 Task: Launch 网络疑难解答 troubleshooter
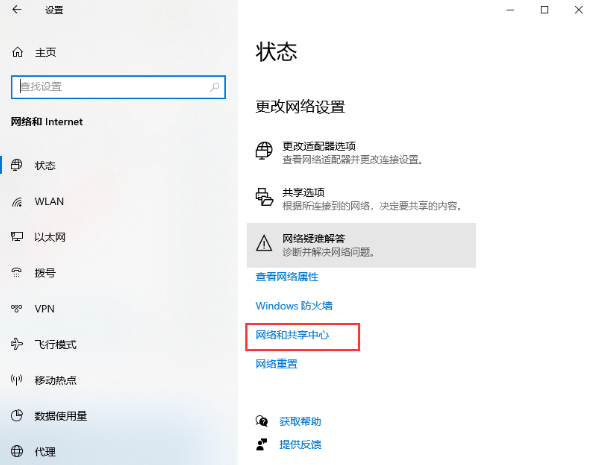pos(361,245)
